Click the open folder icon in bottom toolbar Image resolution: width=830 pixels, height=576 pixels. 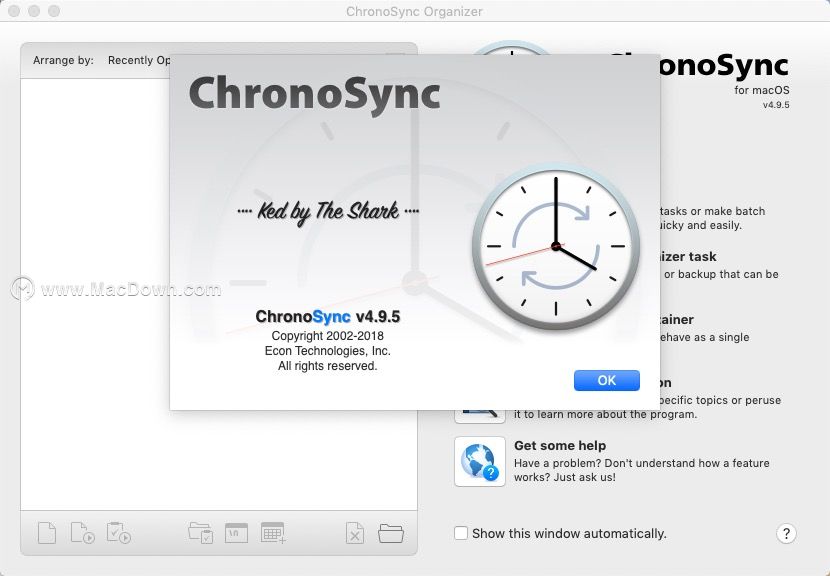coord(391,533)
